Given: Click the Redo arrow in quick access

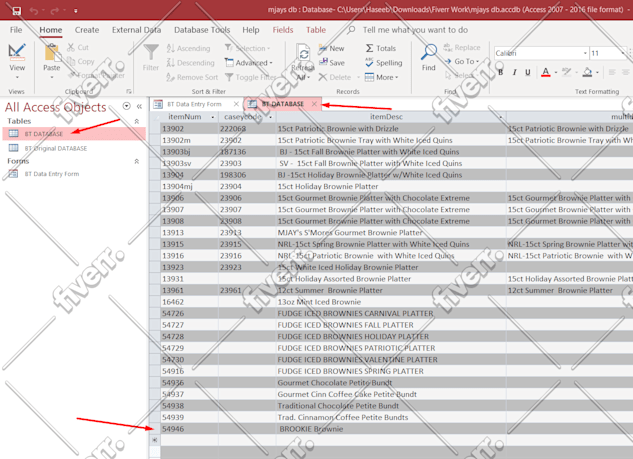Looking at the screenshot, I should pos(54,10).
